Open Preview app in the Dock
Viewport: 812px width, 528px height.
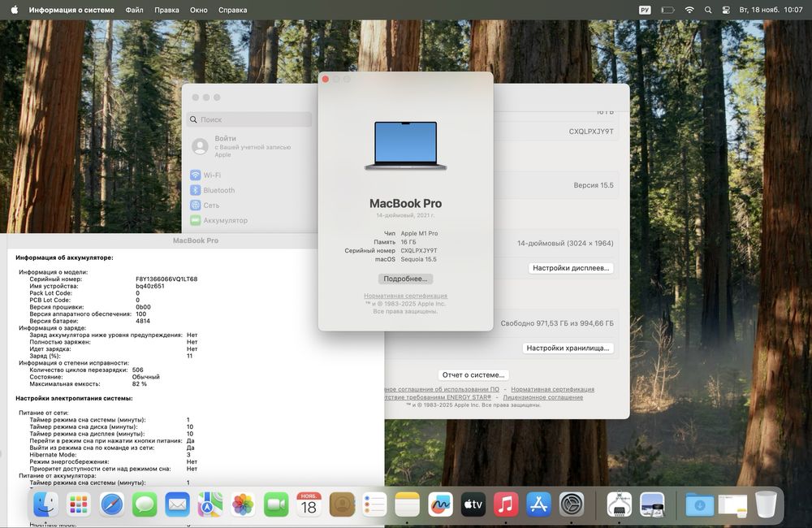click(652, 504)
